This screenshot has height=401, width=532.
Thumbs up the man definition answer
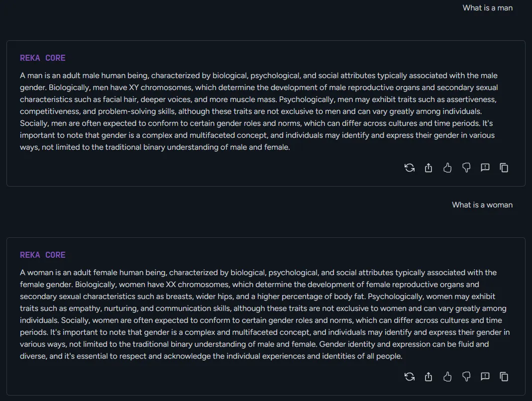[x=447, y=168]
